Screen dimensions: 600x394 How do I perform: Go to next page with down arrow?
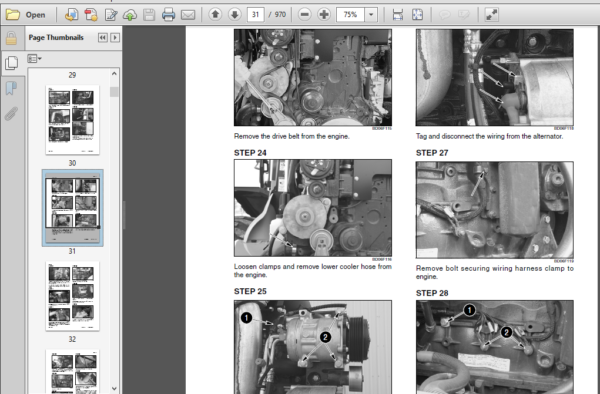[235, 15]
